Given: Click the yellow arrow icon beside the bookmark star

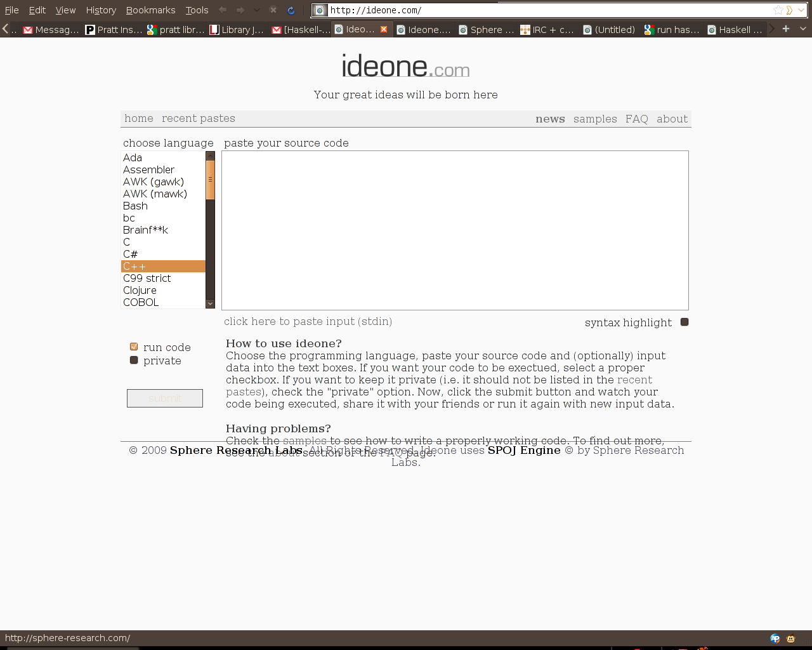Looking at the screenshot, I should [x=790, y=10].
